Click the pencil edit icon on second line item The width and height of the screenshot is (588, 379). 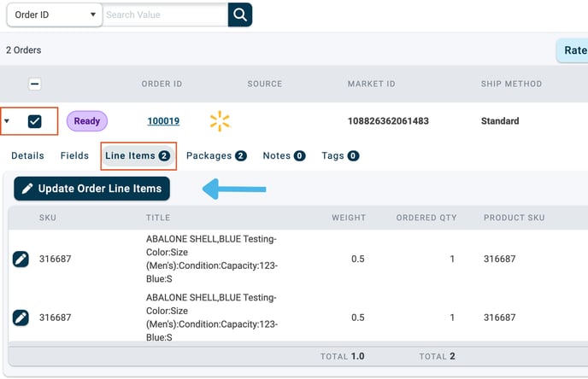(21, 318)
